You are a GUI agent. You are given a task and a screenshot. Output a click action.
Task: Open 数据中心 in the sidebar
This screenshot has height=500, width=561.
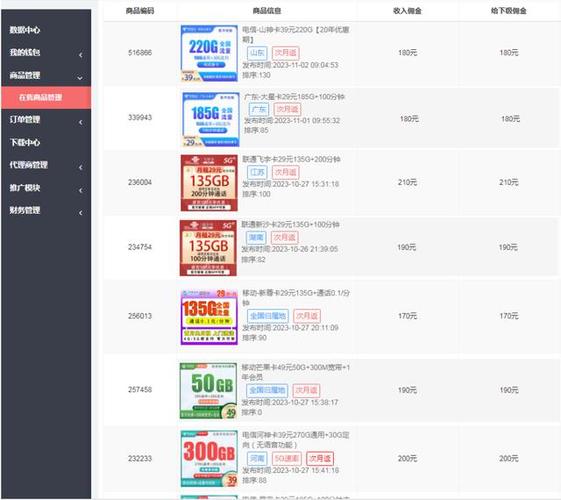[25, 30]
